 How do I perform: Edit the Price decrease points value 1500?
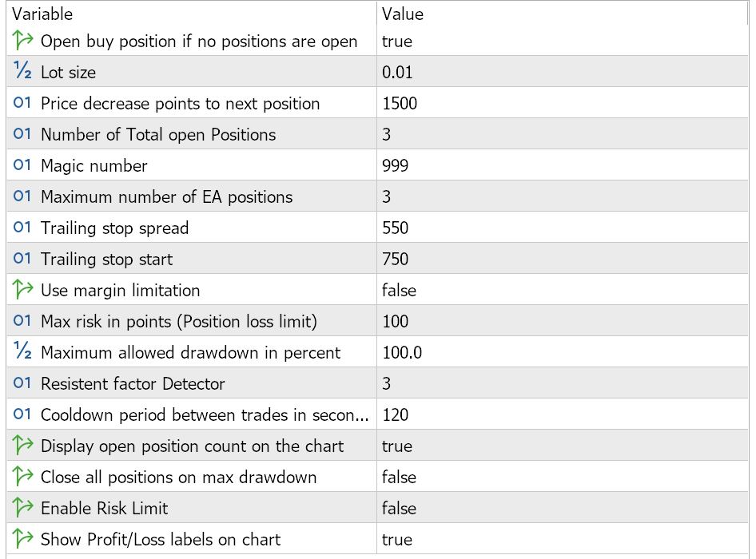pos(400,103)
